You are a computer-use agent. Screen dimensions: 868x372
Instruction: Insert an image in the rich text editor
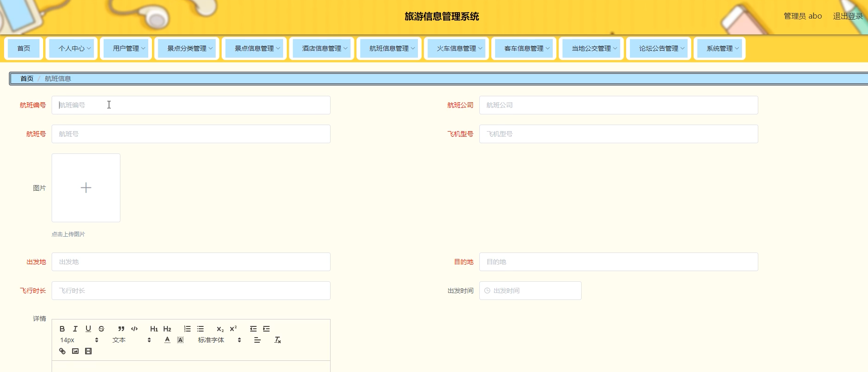[x=75, y=351]
